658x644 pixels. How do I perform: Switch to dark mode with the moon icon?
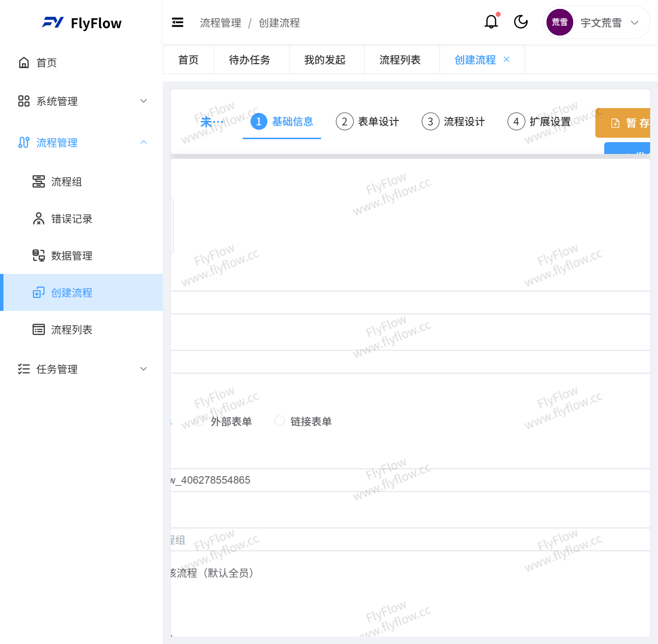point(521,22)
